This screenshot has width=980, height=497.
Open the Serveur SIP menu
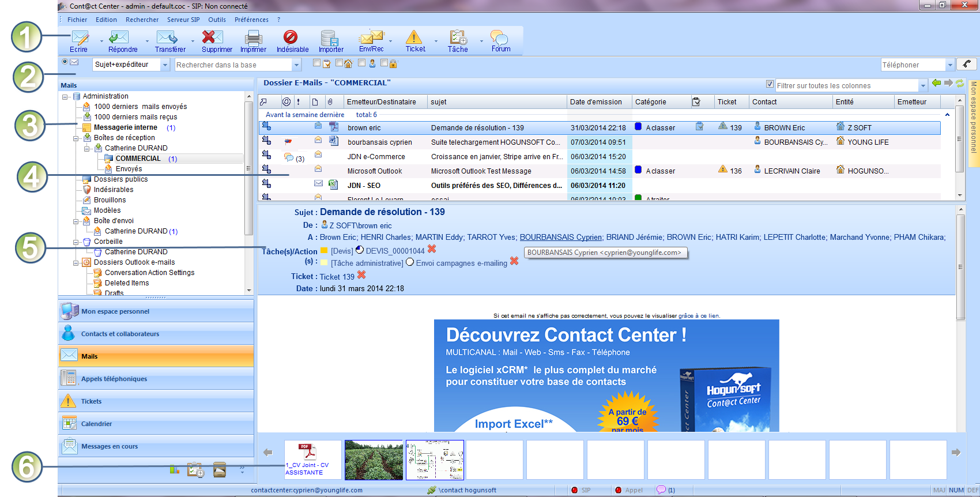click(183, 20)
